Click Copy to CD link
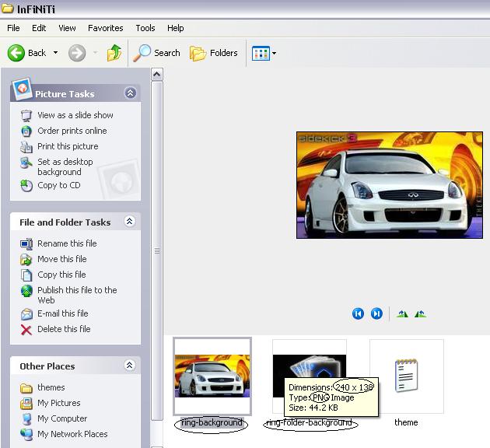This screenshot has height=448, width=490. click(x=59, y=185)
